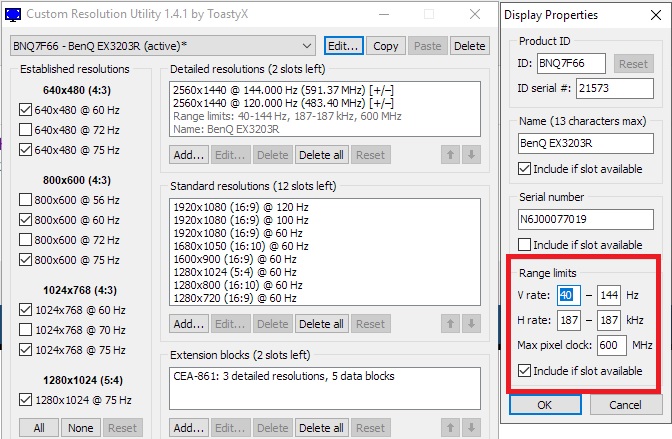The width and height of the screenshot is (672, 439).
Task: Click the Custom Resolution Utility app icon
Action: [x=13, y=14]
